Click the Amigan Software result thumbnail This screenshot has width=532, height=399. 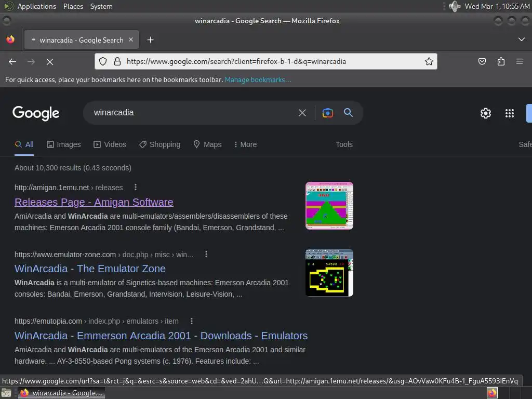coord(329,206)
